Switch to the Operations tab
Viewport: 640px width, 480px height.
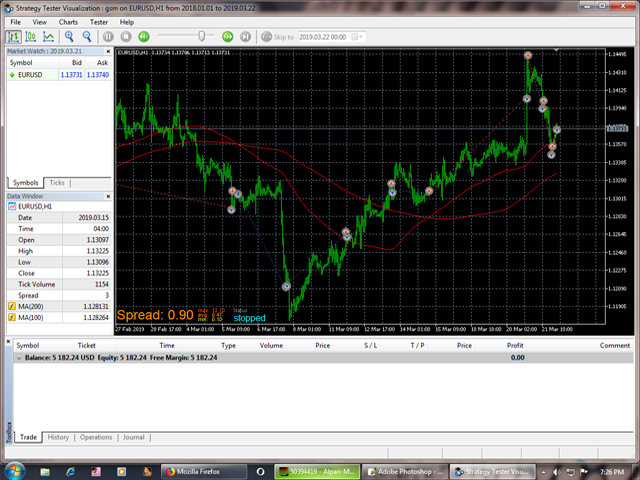point(96,437)
